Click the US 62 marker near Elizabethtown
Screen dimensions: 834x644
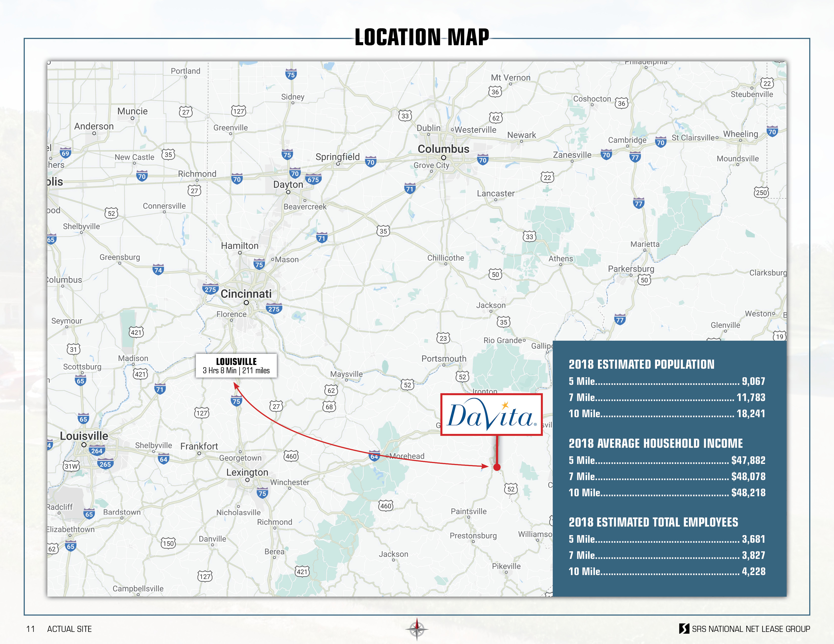tap(52, 549)
